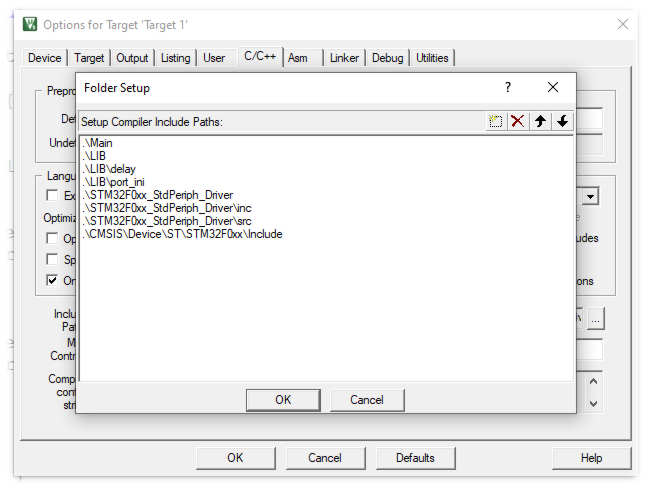Click OK in Options for Target window

[235, 458]
